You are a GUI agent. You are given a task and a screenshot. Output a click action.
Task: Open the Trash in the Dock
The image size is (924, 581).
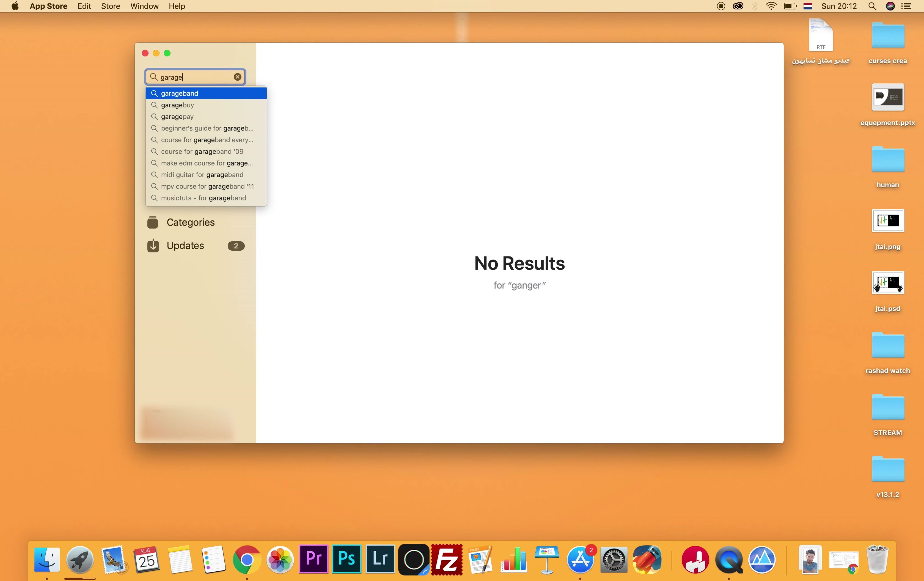(877, 560)
